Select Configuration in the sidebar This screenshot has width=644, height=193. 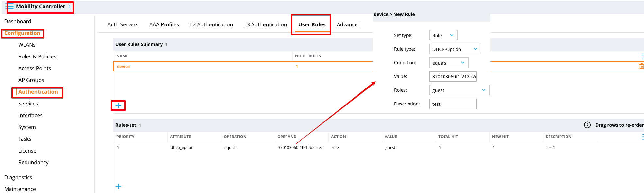(22, 33)
